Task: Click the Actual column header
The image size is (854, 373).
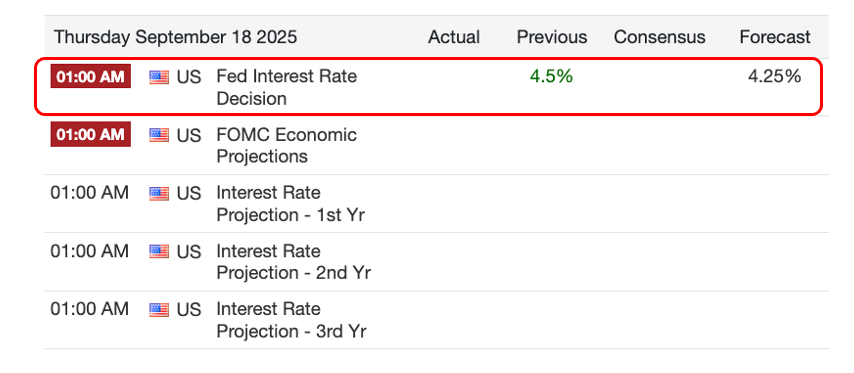Action: [x=454, y=37]
